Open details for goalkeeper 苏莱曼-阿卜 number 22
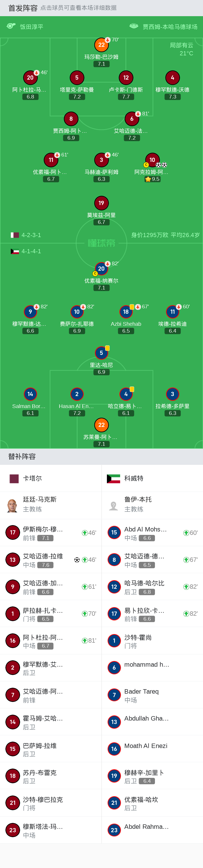This screenshot has width=203, height=868. click(101, 425)
